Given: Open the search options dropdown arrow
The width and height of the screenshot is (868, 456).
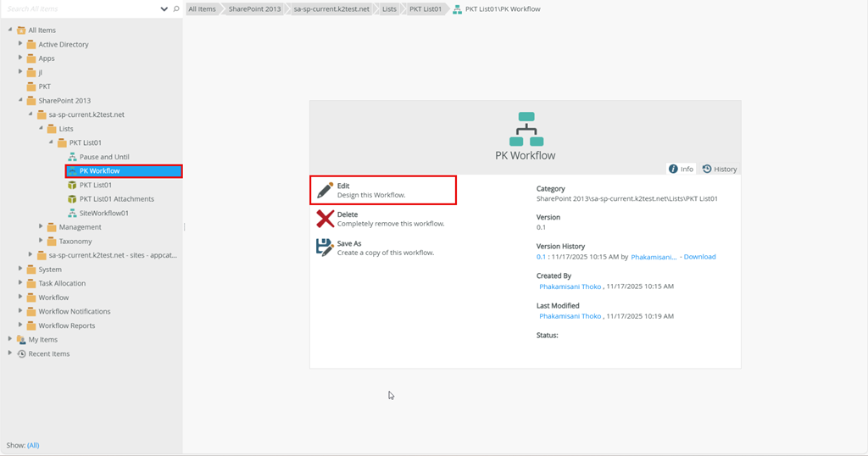Looking at the screenshot, I should [164, 8].
